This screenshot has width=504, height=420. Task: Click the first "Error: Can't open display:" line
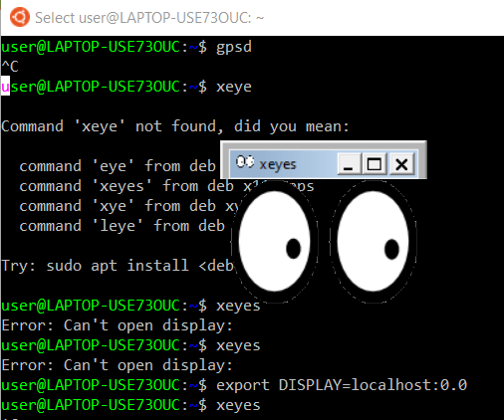(117, 325)
